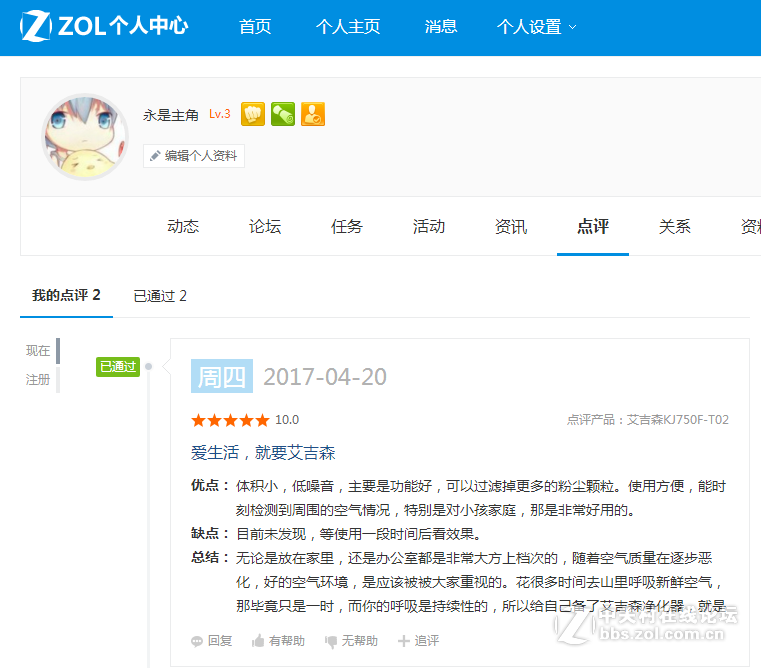The height and width of the screenshot is (668, 761).
Task: Click the 总结 paragraph starting with 无论是放在家里
Action: 480,582
